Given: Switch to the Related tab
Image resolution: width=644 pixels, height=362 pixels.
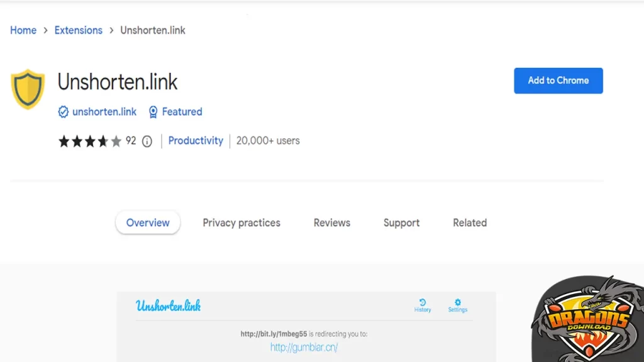Looking at the screenshot, I should [x=469, y=222].
